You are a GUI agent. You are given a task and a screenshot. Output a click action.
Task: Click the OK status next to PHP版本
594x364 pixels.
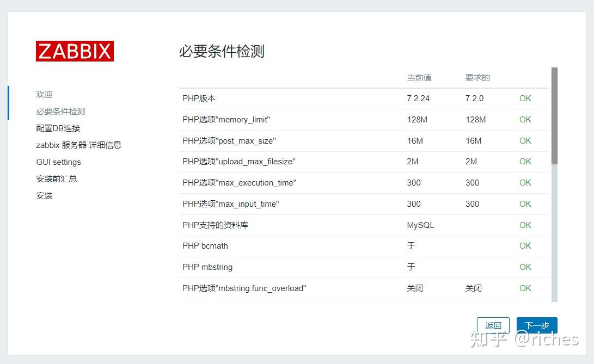click(x=524, y=98)
